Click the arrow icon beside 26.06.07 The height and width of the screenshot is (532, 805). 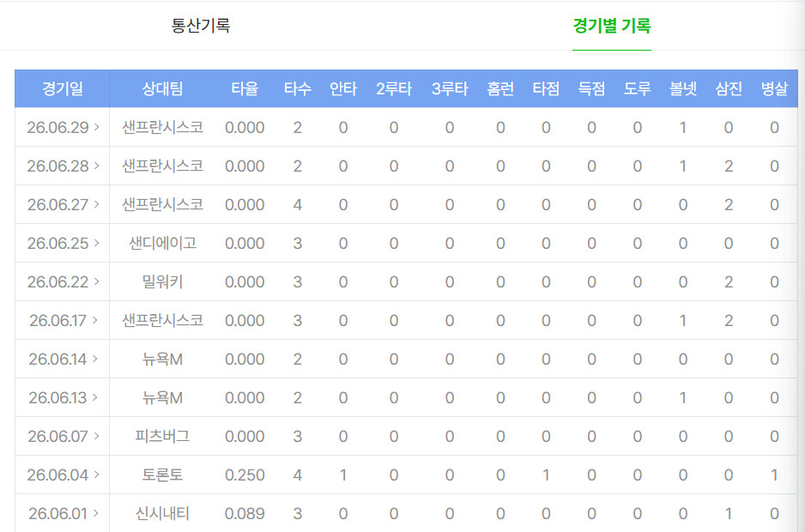(96, 436)
